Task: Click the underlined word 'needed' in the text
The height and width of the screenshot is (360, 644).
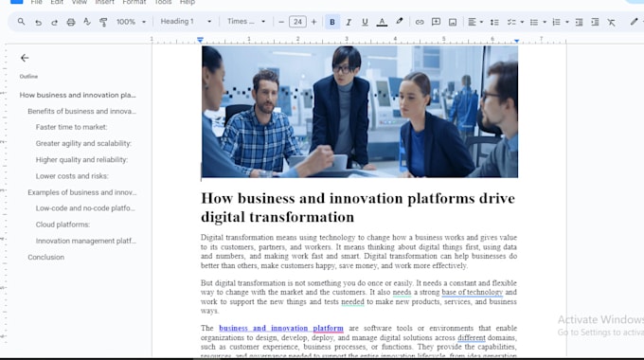Action: tap(353, 301)
